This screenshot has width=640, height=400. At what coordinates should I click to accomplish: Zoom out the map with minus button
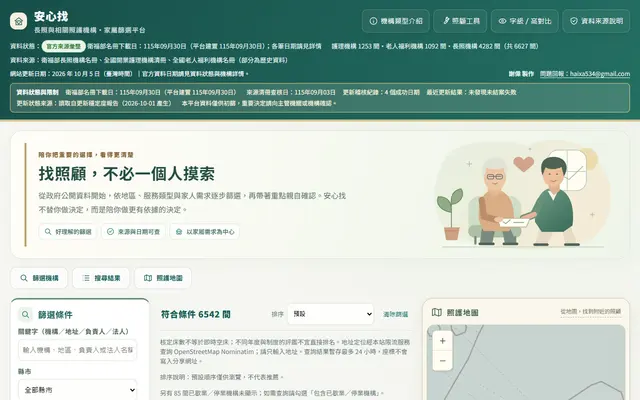(x=442, y=361)
